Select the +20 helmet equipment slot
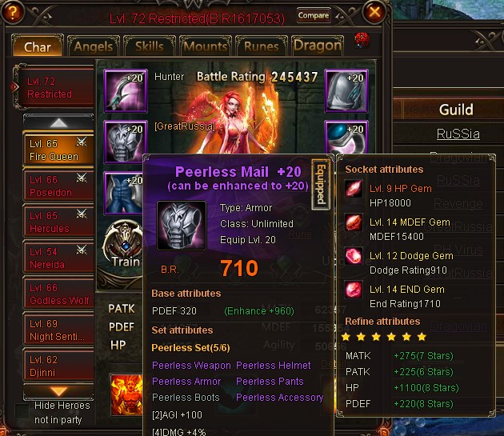This screenshot has height=436, width=504. pyautogui.click(x=346, y=90)
